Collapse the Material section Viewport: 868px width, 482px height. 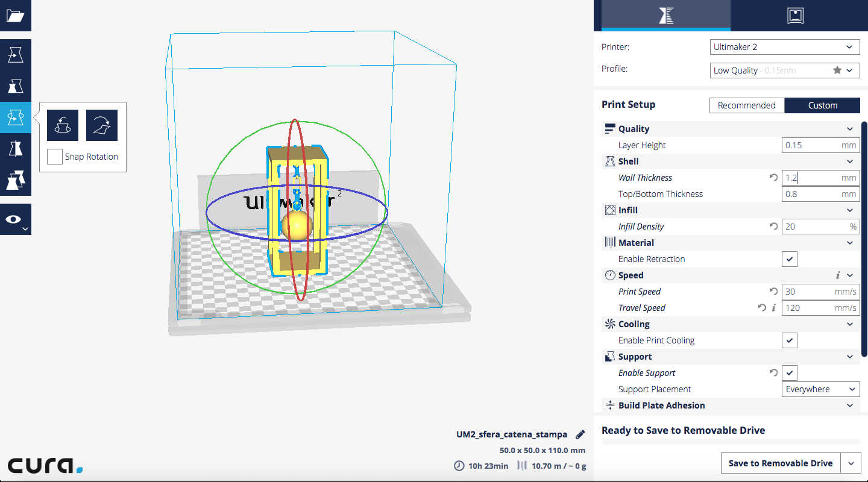(850, 243)
